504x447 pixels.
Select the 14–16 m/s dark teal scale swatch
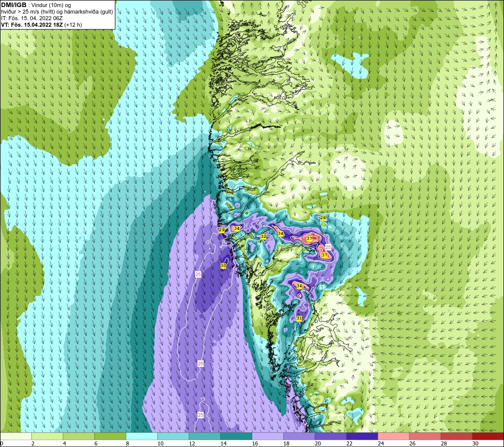(236, 436)
